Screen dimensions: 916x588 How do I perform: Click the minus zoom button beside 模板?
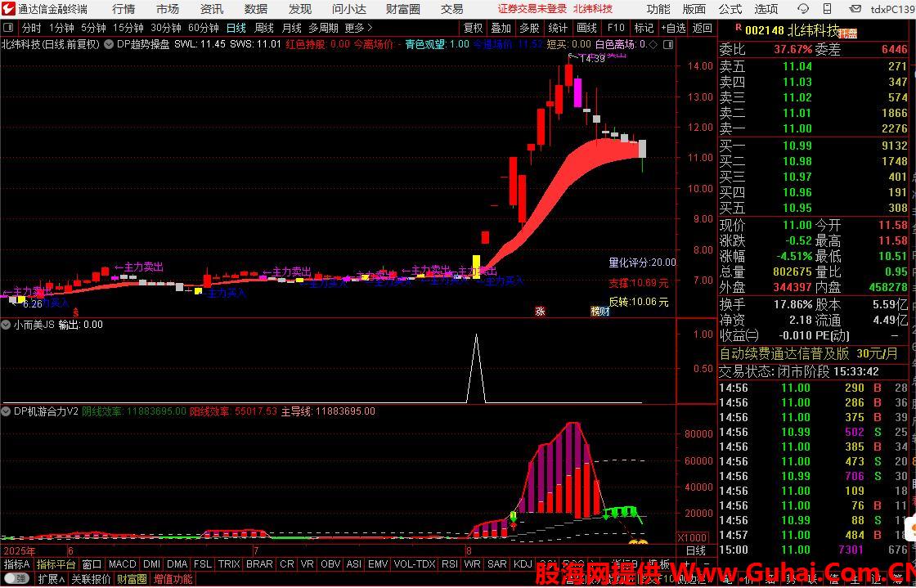pyautogui.click(x=706, y=564)
